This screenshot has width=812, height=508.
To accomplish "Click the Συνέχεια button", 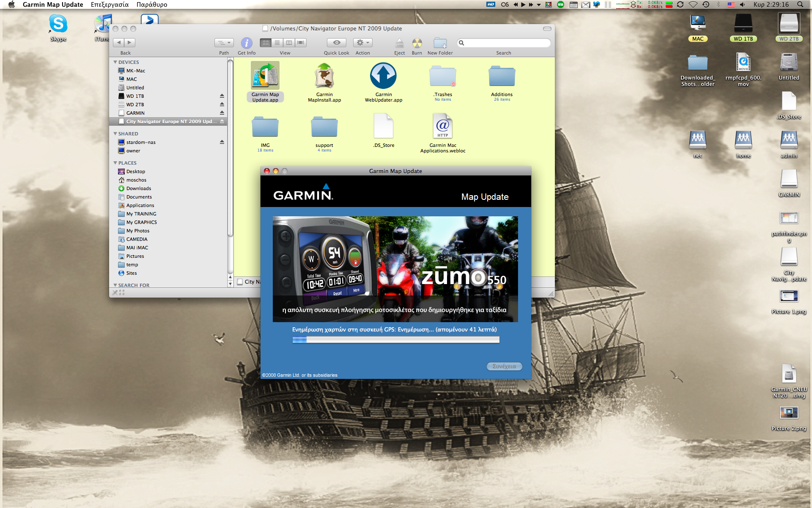I will [x=504, y=367].
